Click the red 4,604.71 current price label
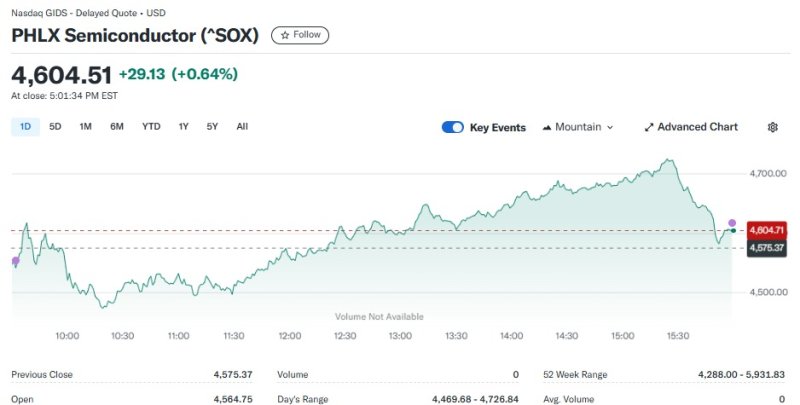The image size is (800, 405). 766,231
